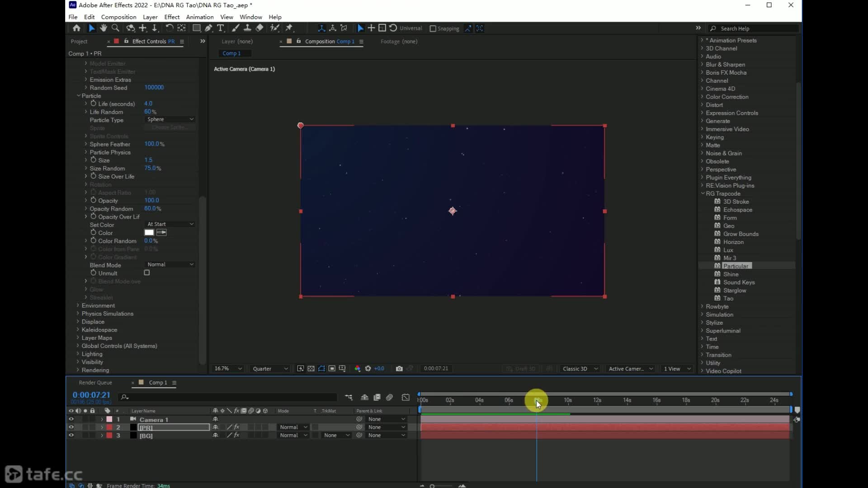This screenshot has height=488, width=868.
Task: Select the Selection arrow tool
Action: [91, 28]
